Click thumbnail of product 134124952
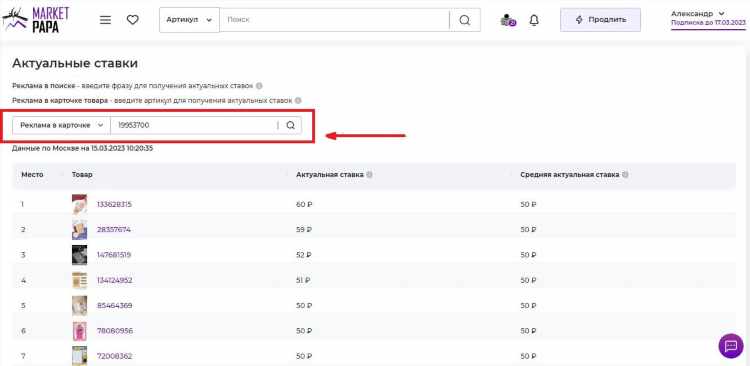The height and width of the screenshot is (366, 750). point(79,280)
